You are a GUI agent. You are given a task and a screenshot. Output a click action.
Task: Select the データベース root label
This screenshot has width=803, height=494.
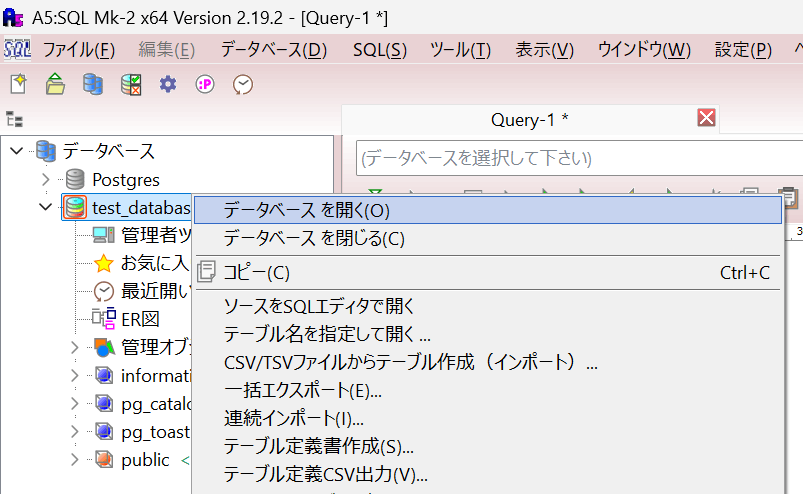click(x=108, y=151)
